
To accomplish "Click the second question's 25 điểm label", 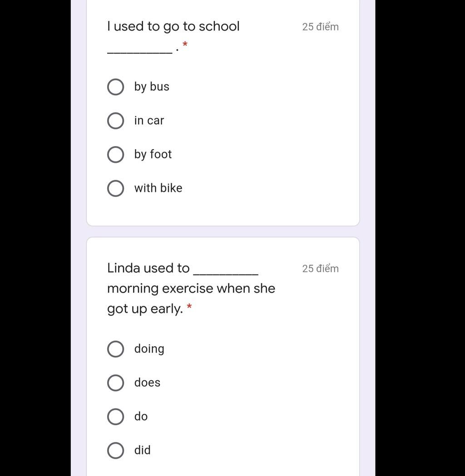I will click(x=320, y=269).
